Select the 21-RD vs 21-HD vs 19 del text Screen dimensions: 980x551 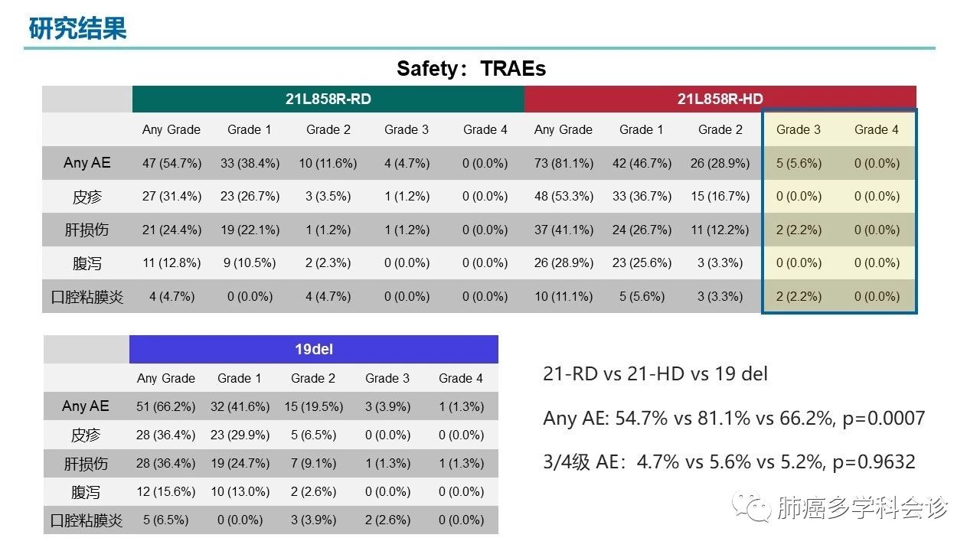click(x=655, y=374)
